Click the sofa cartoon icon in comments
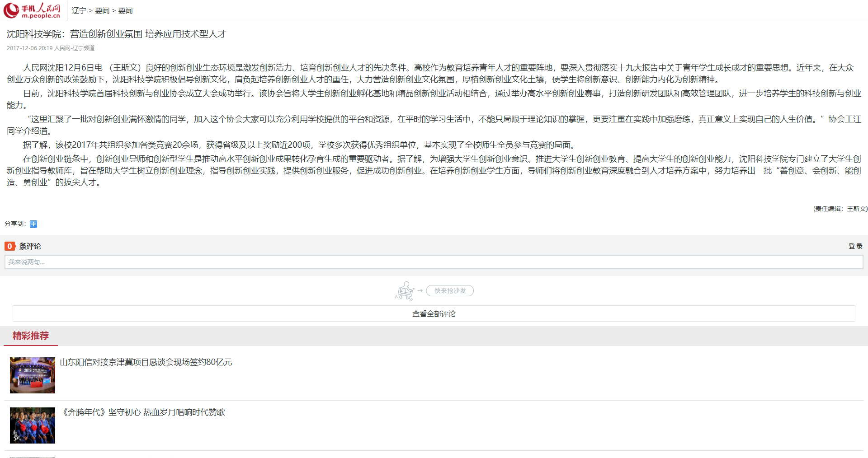The height and width of the screenshot is (458, 868). point(405,291)
